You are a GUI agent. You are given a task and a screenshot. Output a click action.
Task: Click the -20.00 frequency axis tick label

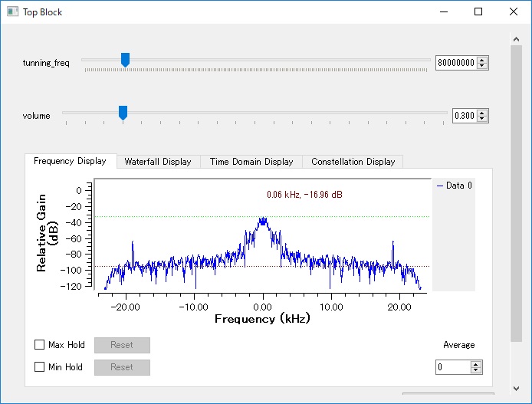[x=126, y=307]
